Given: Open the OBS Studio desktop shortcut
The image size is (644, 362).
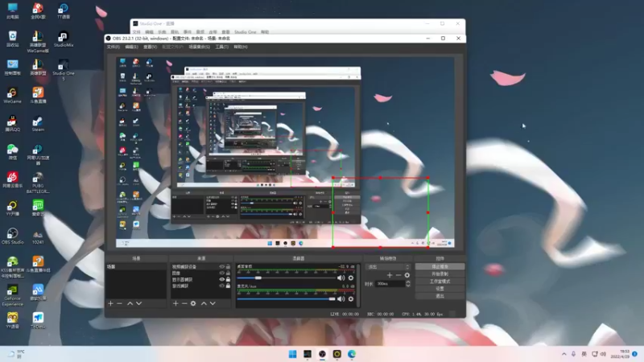Looking at the screenshot, I should pos(12,237).
